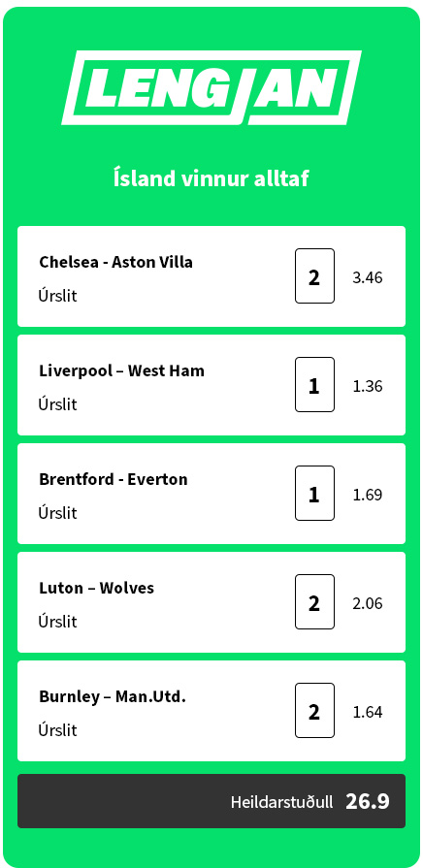Open the Chelsea - Aston Villa match title
The height and width of the screenshot is (868, 423).
pos(115,262)
